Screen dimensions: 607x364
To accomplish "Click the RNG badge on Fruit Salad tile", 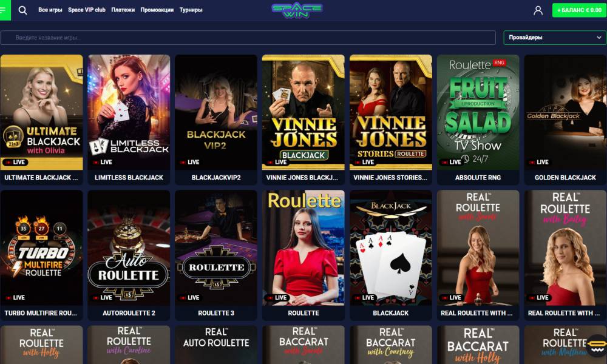I will tap(499, 62).
